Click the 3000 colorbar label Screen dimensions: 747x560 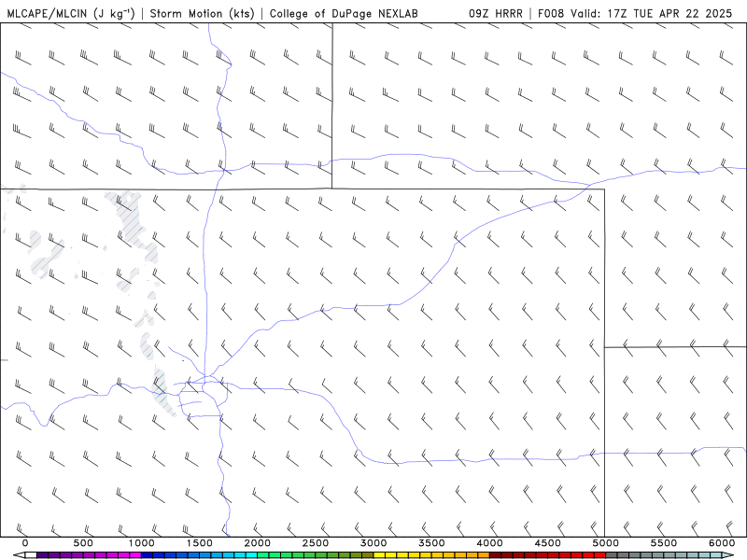coord(373,543)
